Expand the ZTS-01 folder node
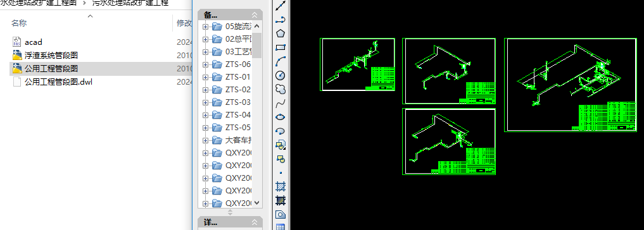Image resolution: width=644 pixels, height=230 pixels. pyautogui.click(x=205, y=77)
